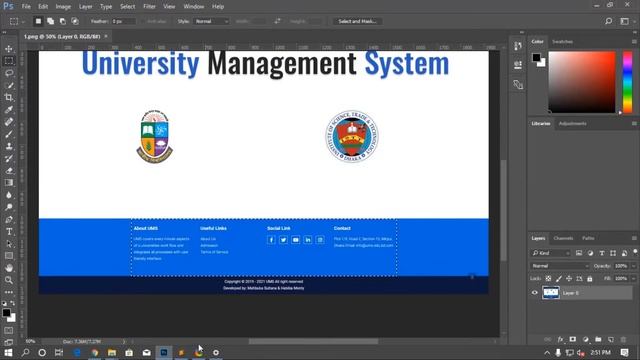Click the foreground color swatch in toolbox
The width and height of the screenshot is (640, 360).
click(x=6, y=313)
